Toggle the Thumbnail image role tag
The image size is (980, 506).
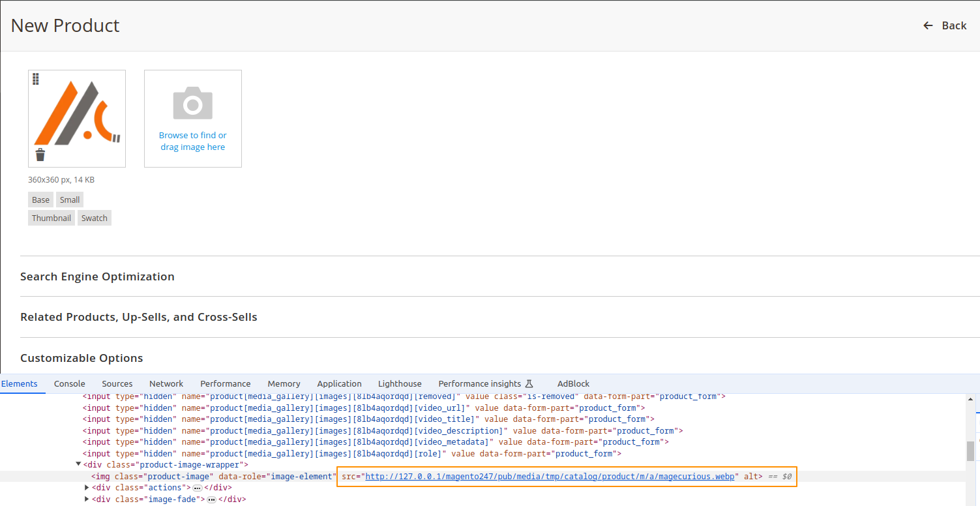pyautogui.click(x=51, y=218)
